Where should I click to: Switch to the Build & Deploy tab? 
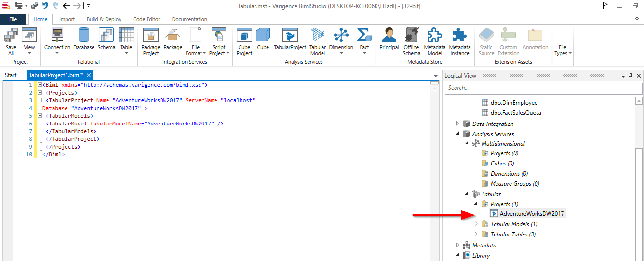(x=104, y=19)
